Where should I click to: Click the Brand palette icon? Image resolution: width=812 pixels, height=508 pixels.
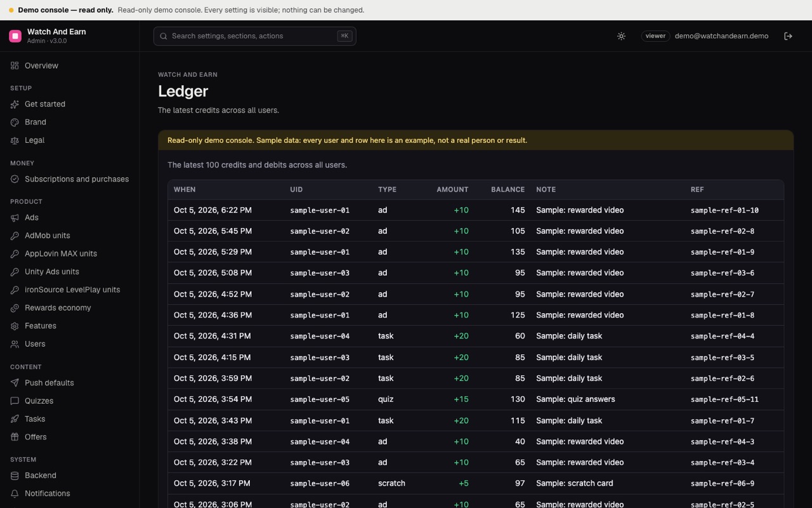[15, 122]
